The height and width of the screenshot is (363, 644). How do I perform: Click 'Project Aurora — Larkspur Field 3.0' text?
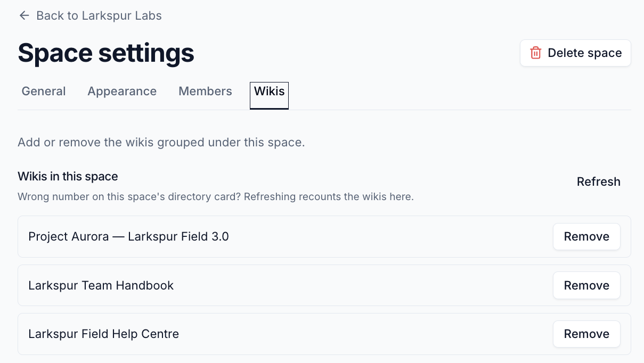[x=128, y=236]
